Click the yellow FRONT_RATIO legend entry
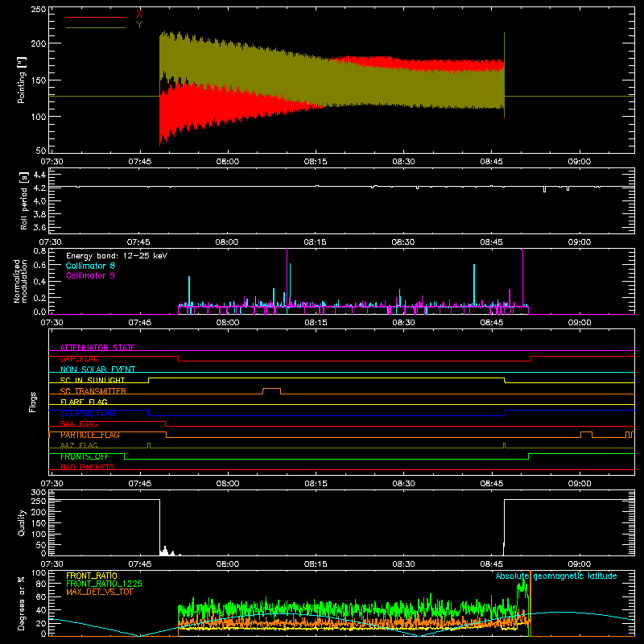This screenshot has width=644, height=644. click(92, 576)
